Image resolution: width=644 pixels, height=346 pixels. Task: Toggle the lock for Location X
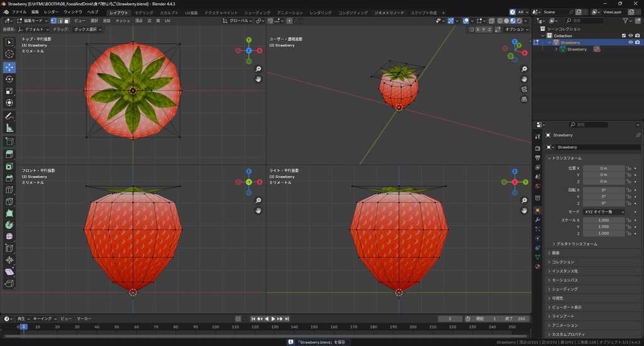click(x=628, y=168)
